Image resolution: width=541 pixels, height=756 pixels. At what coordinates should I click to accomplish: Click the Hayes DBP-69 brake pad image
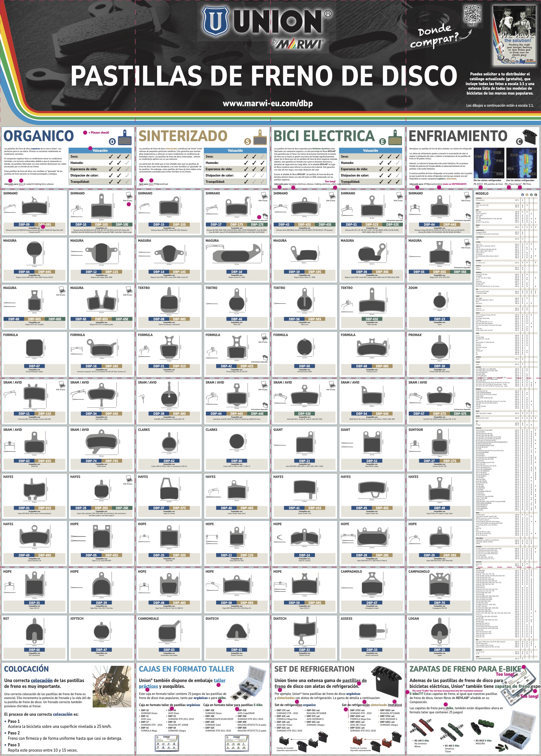[35, 536]
